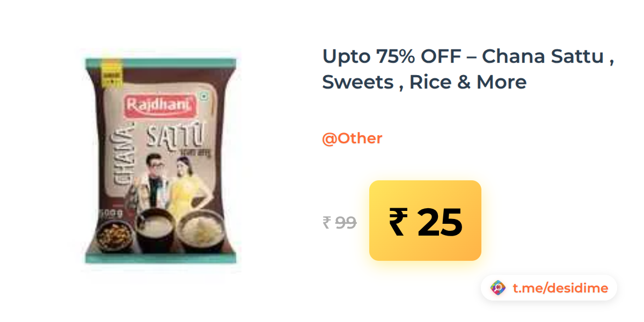Click the teal strip at the packet's top
Screen dimensions: 644x322
161,63
